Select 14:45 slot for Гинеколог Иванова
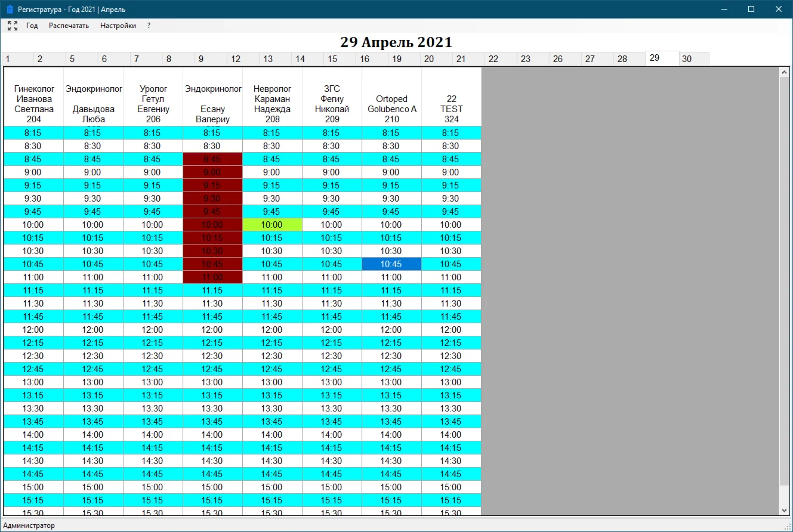Screen dimensions: 793x532 point(34,474)
